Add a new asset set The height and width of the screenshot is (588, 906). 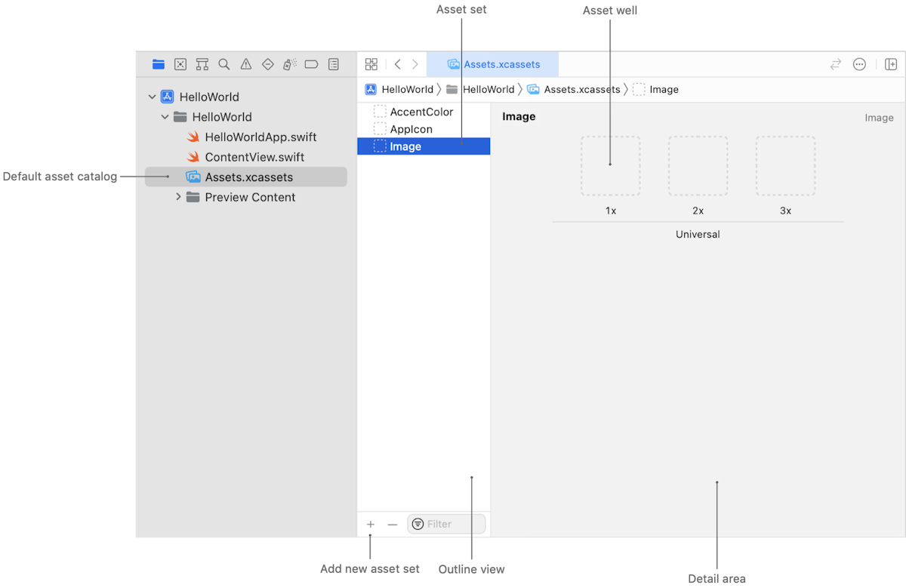[371, 525]
